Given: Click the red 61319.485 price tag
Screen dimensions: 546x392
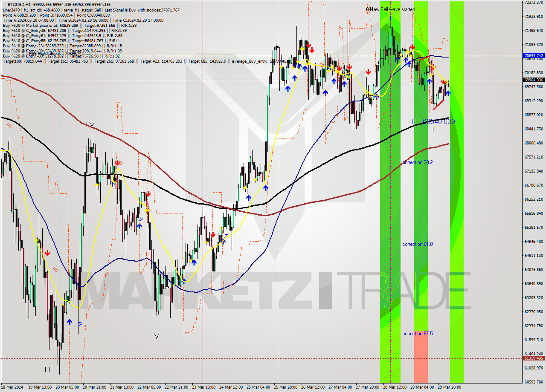Looking at the screenshot, I should (x=534, y=358).
